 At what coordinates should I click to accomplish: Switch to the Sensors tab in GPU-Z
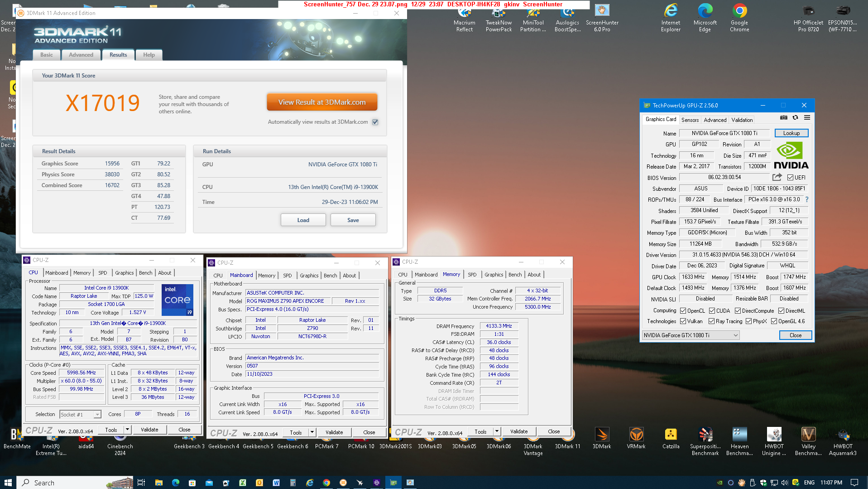tap(690, 120)
